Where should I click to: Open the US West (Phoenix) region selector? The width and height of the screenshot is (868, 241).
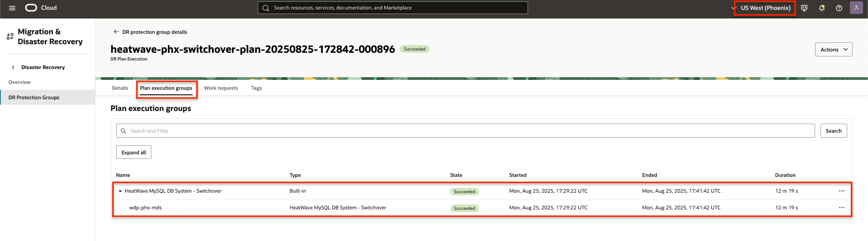click(765, 8)
